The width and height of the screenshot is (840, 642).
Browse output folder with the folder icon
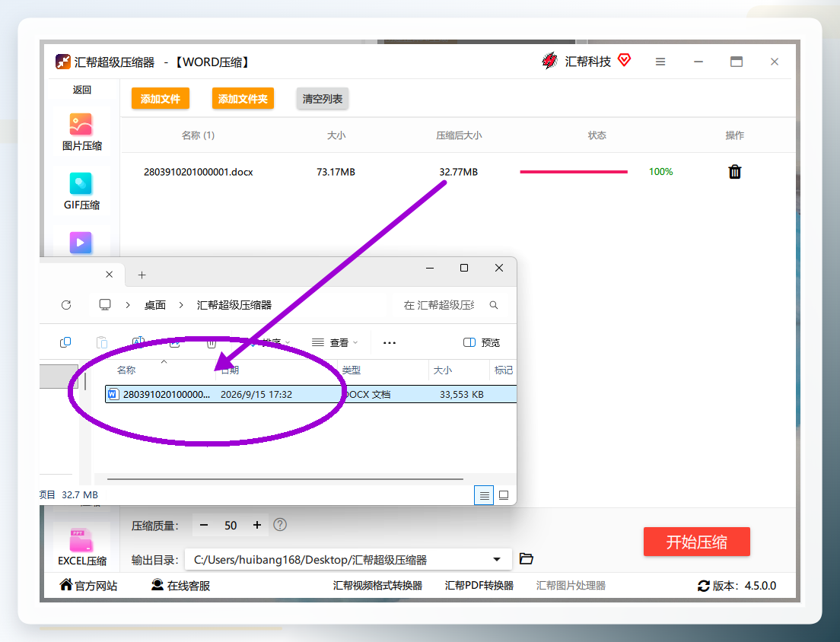pos(526,559)
